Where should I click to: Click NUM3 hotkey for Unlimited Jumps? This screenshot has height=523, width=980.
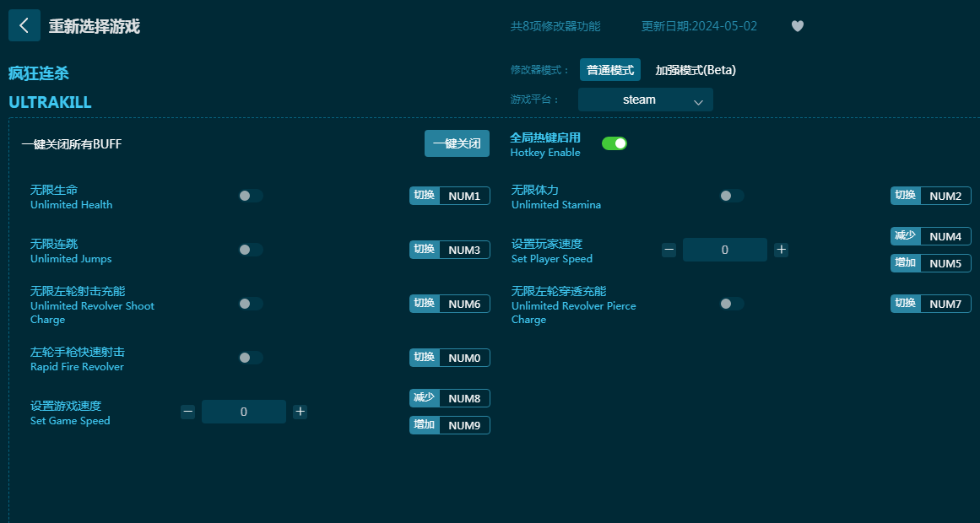point(450,250)
